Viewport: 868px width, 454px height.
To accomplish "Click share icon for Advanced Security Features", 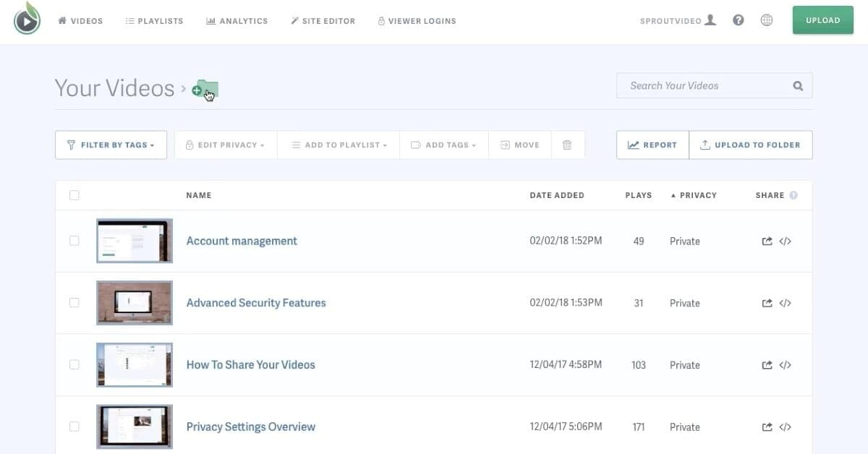I will click(767, 303).
